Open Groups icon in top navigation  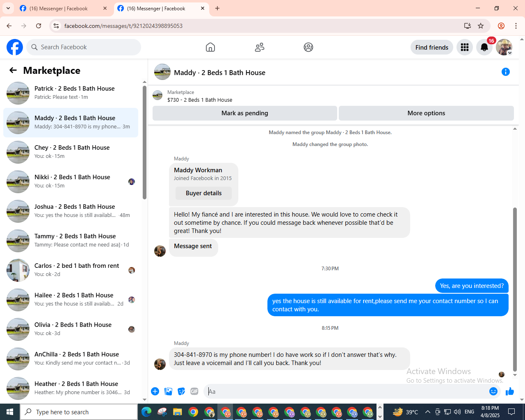[x=308, y=47]
